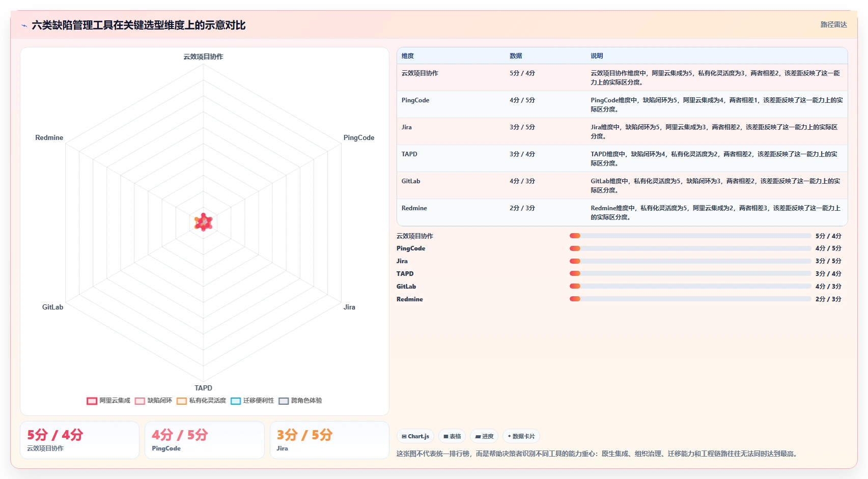Select the Jira axis label on the radar chart
This screenshot has height=479, width=868.
coord(349,307)
